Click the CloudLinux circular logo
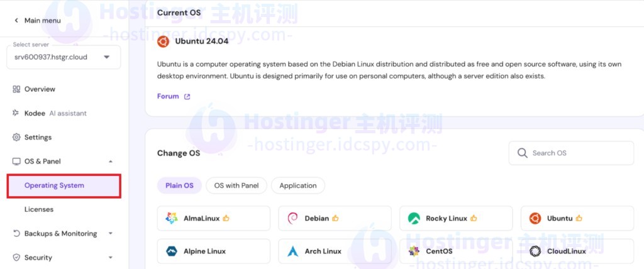 (x=535, y=251)
